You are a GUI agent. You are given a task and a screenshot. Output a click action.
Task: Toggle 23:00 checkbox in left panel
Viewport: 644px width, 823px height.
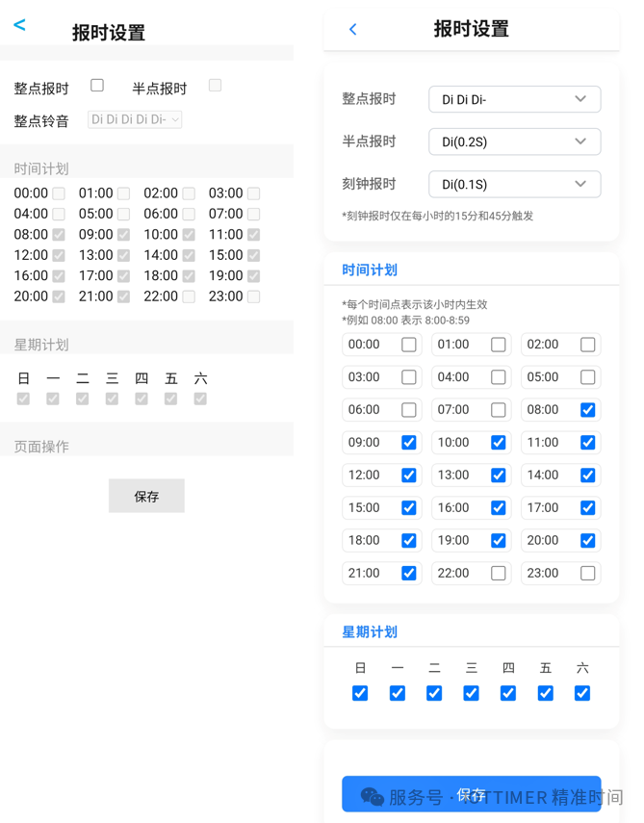(253, 296)
